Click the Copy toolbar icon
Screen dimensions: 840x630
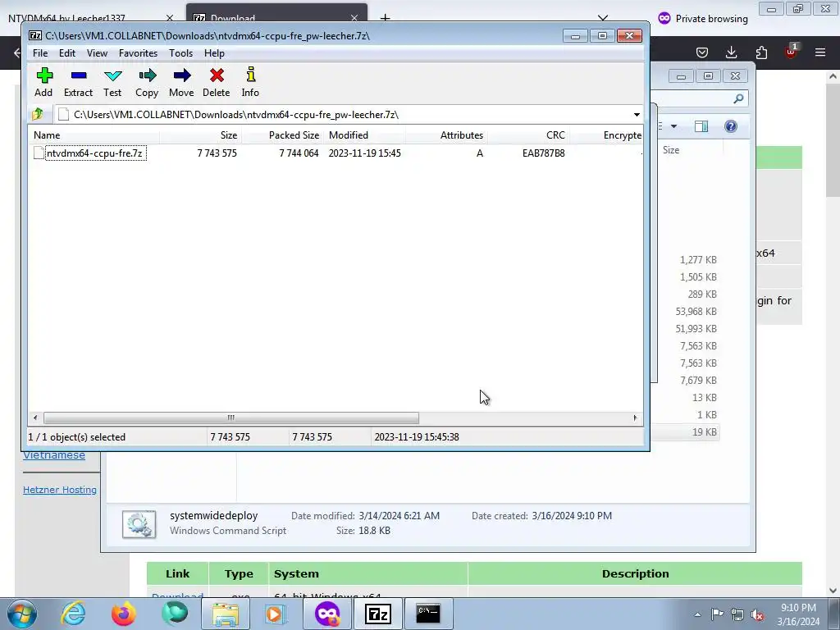[147, 83]
